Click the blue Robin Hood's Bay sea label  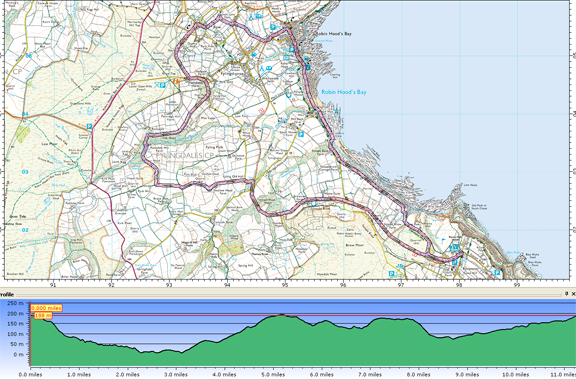[x=344, y=92]
